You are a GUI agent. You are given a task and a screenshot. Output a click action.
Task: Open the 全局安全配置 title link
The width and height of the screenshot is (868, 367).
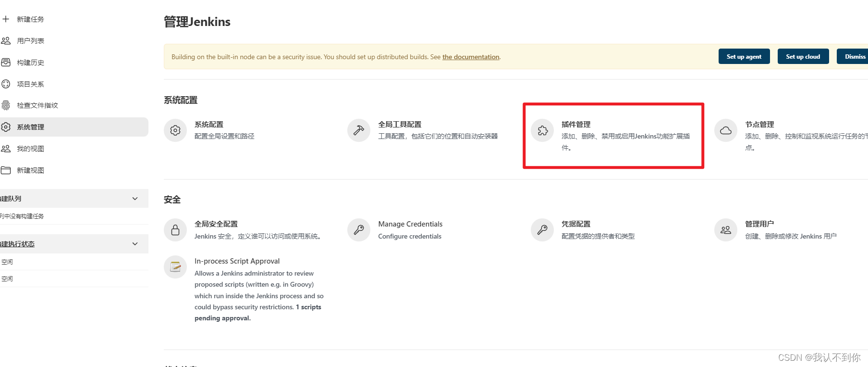(216, 224)
